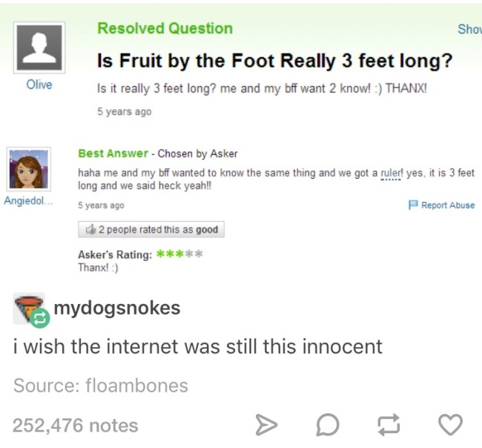
Task: Click the question title about Fruit by the Foot
Action: (275, 60)
